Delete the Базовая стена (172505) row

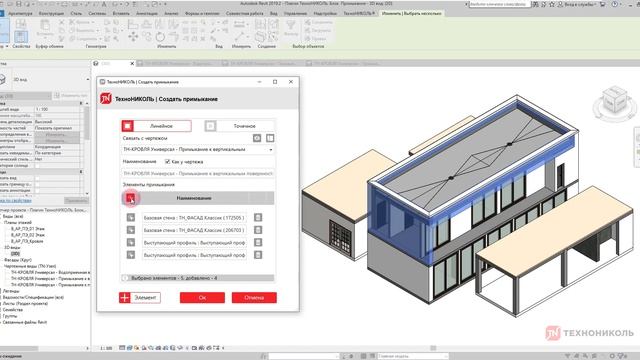pyautogui.click(x=258, y=218)
